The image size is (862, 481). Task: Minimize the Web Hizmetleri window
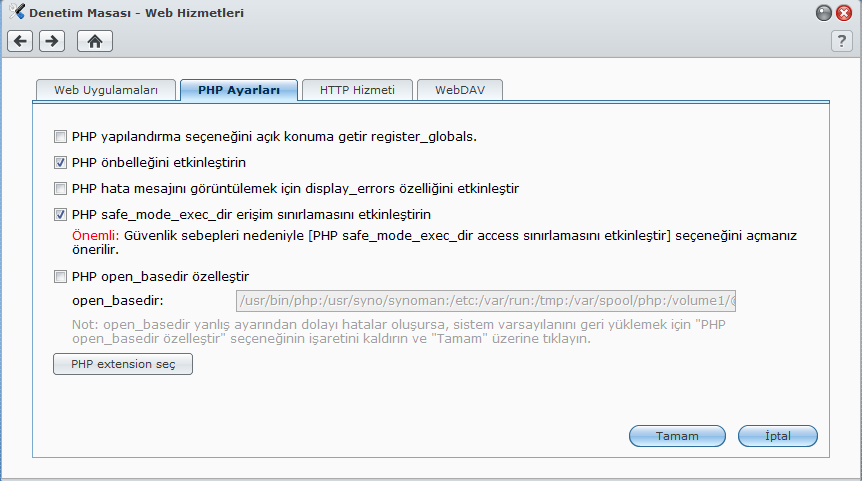(823, 13)
